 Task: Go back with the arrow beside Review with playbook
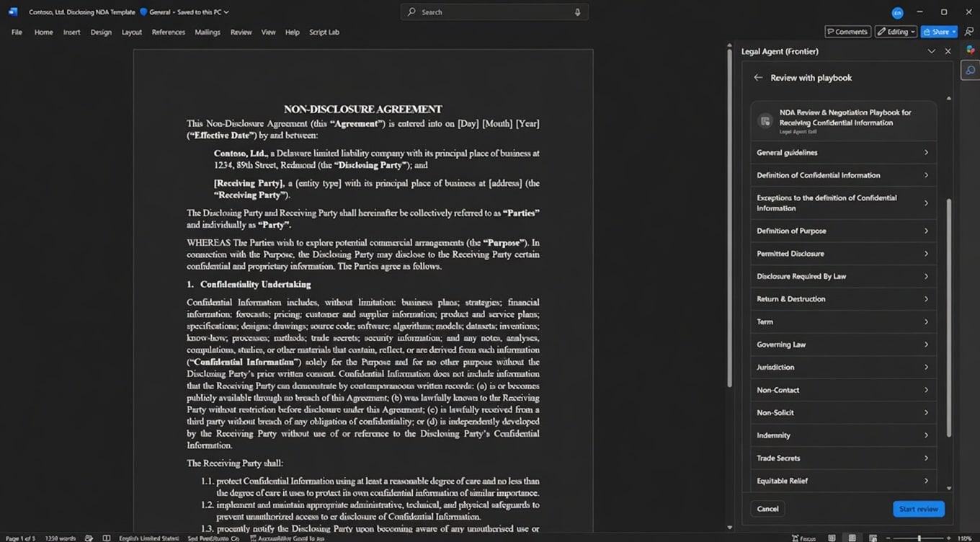pos(757,78)
